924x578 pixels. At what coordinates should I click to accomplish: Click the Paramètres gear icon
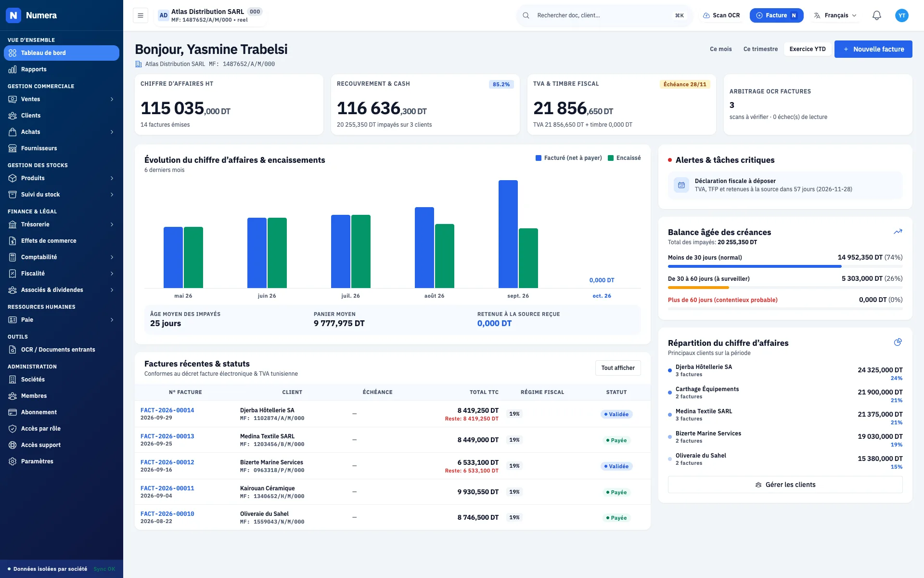coord(13,461)
